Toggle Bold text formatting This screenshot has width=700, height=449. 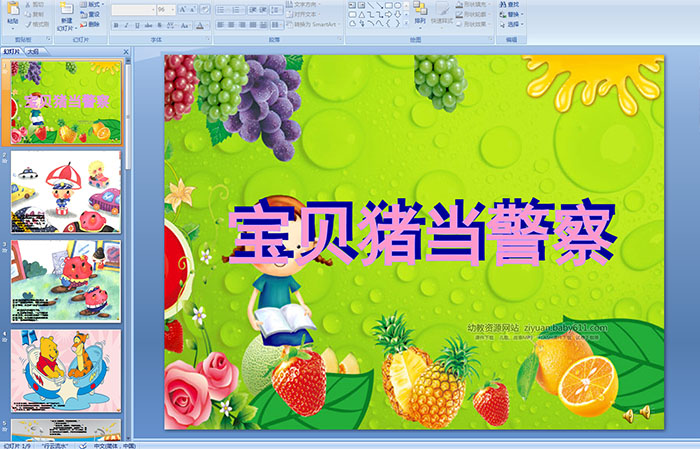(x=115, y=26)
